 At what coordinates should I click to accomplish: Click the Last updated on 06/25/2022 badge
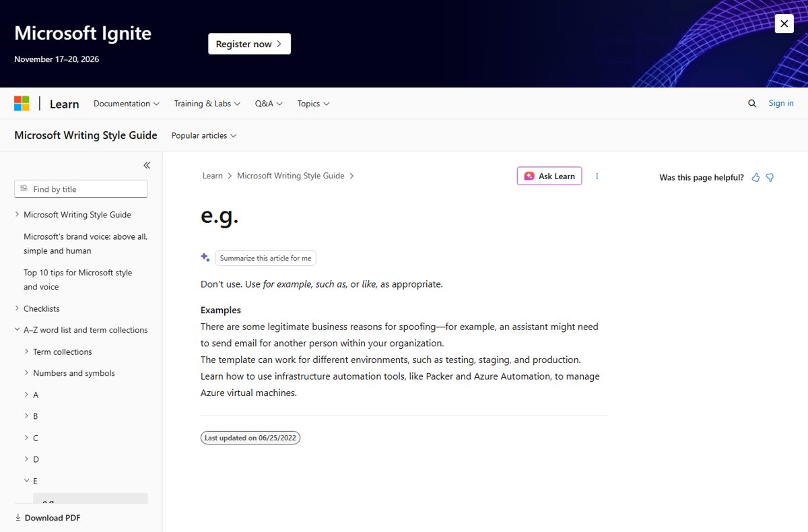coord(250,438)
